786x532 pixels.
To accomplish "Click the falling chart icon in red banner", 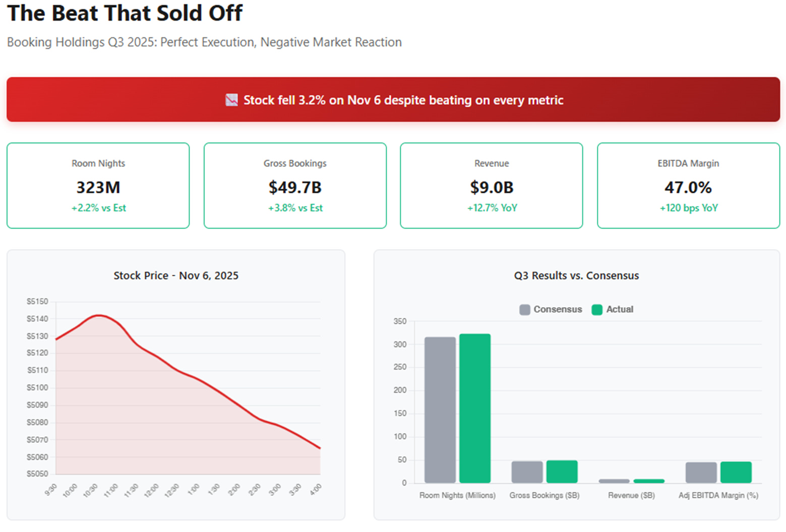I will coord(231,100).
